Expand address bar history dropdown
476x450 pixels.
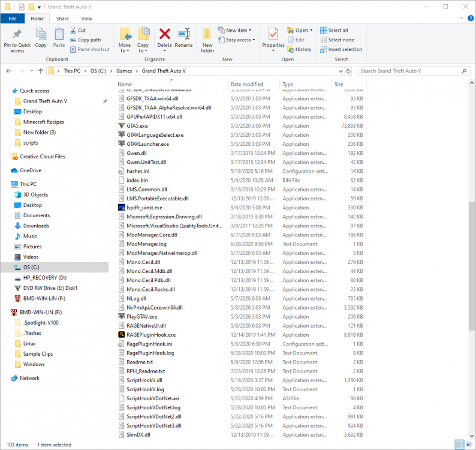click(341, 71)
